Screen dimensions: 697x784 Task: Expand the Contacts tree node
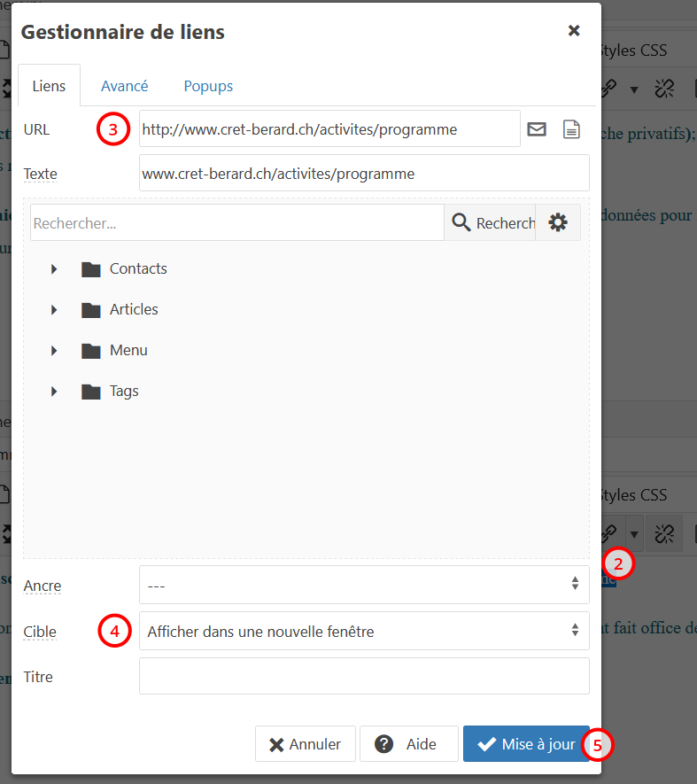click(54, 269)
